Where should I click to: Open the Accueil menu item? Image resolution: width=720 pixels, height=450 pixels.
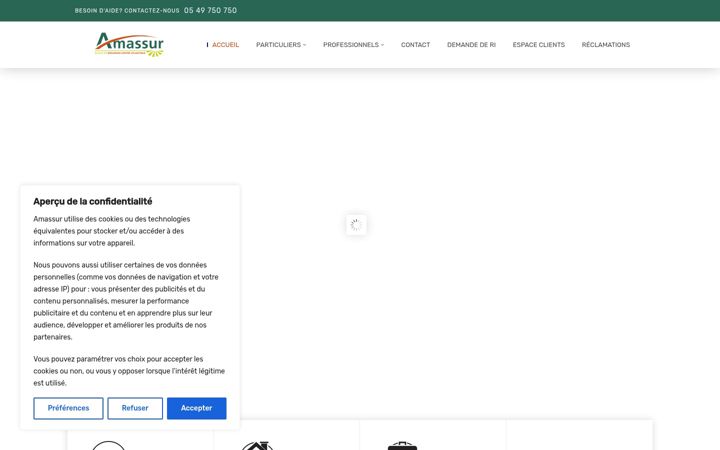(225, 45)
